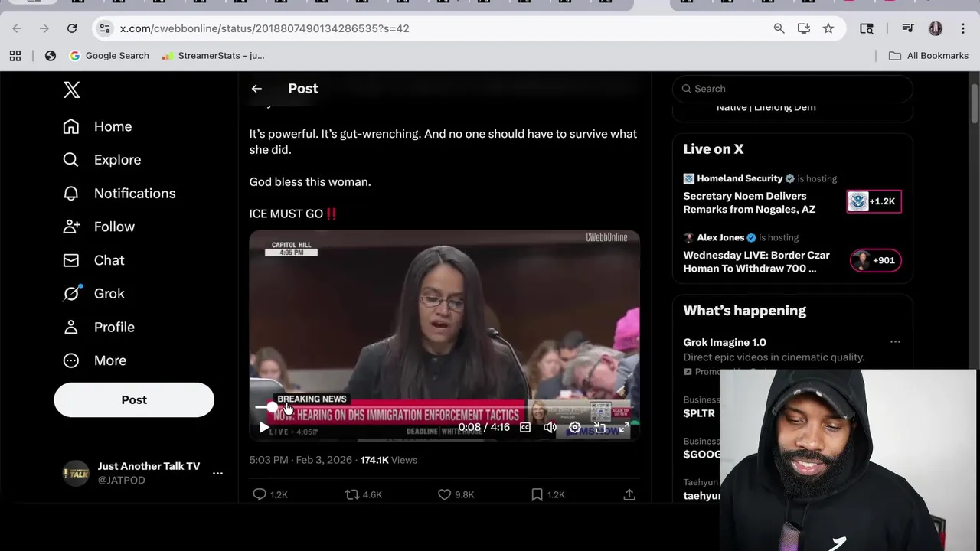Seek using the video progress bar
The width and height of the screenshot is (980, 551).
coord(444,407)
